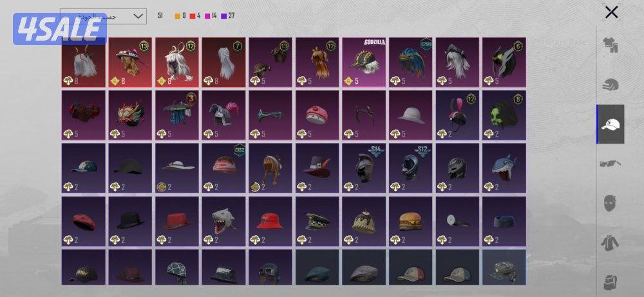Open the face mask category icon

pyautogui.click(x=611, y=203)
